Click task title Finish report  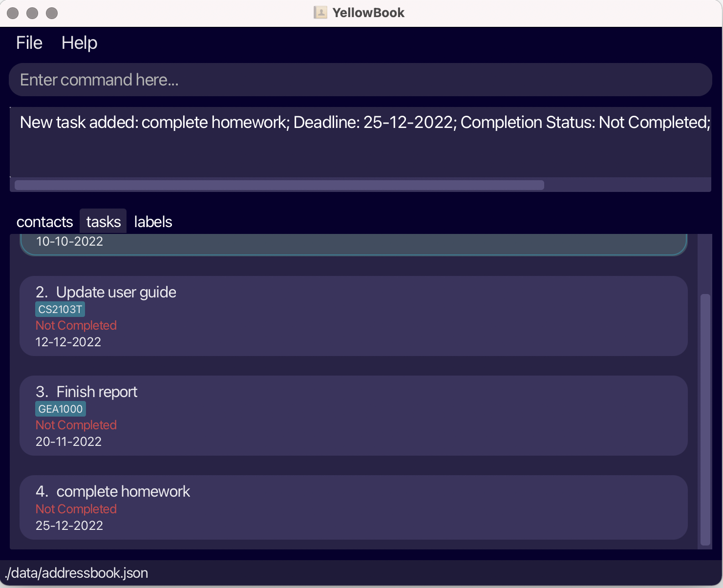pyautogui.click(x=97, y=392)
